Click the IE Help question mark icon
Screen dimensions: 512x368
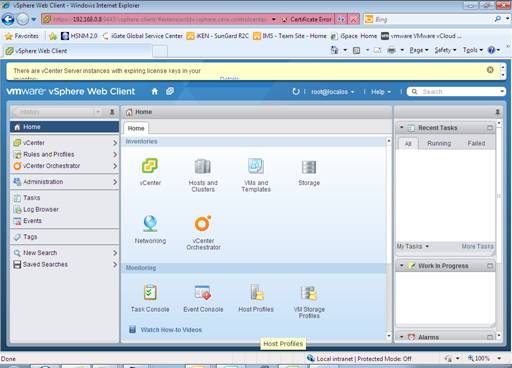click(491, 50)
